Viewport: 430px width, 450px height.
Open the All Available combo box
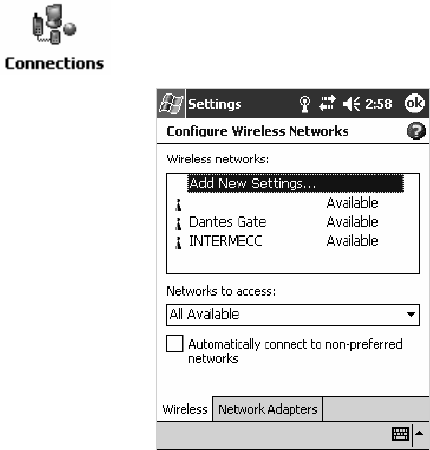pos(293,314)
